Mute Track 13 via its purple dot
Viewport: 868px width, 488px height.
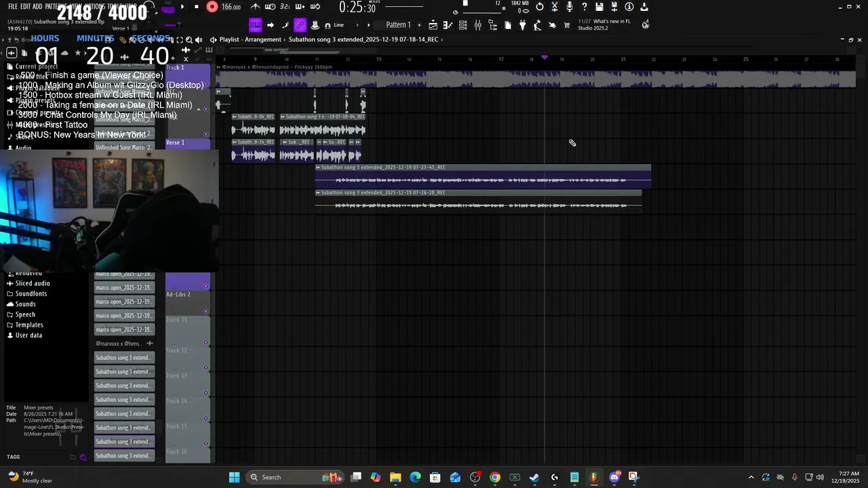pos(206,393)
